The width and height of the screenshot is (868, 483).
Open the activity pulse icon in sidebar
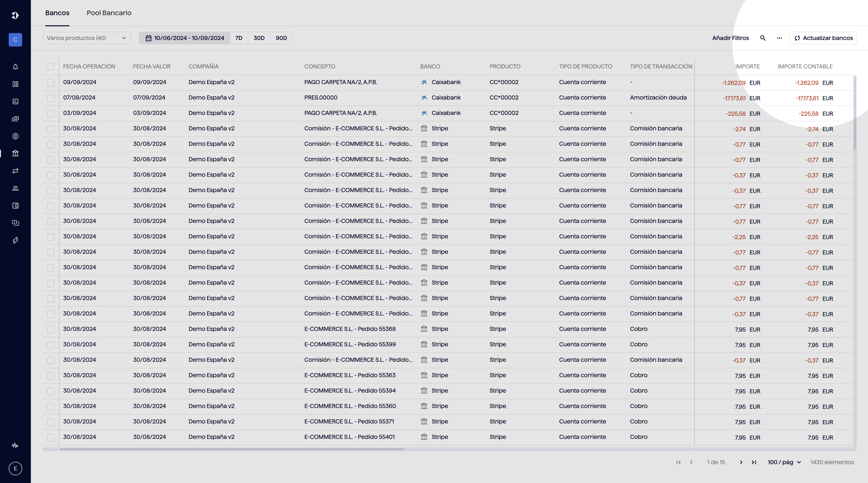(15, 445)
